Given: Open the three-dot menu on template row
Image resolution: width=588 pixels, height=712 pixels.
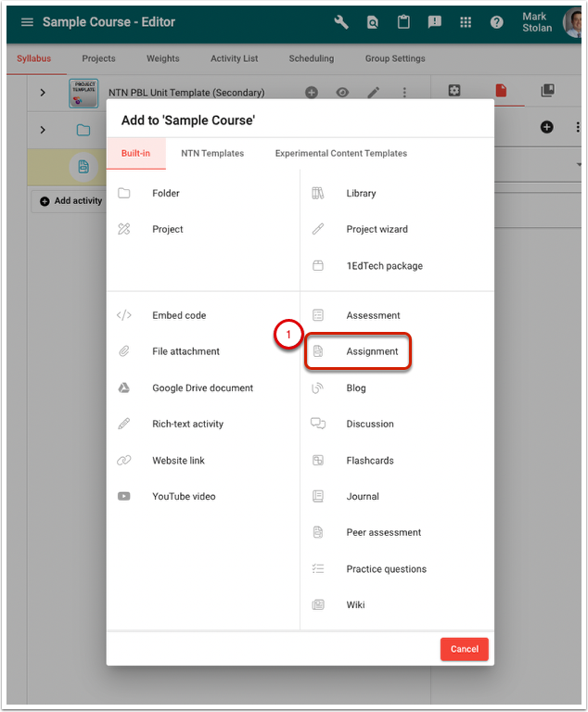Looking at the screenshot, I should (404, 93).
